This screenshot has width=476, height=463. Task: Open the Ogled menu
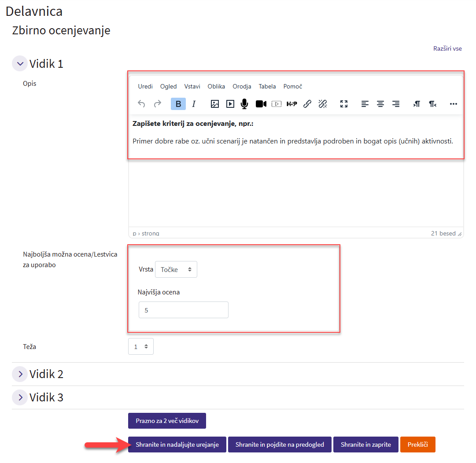tap(169, 86)
